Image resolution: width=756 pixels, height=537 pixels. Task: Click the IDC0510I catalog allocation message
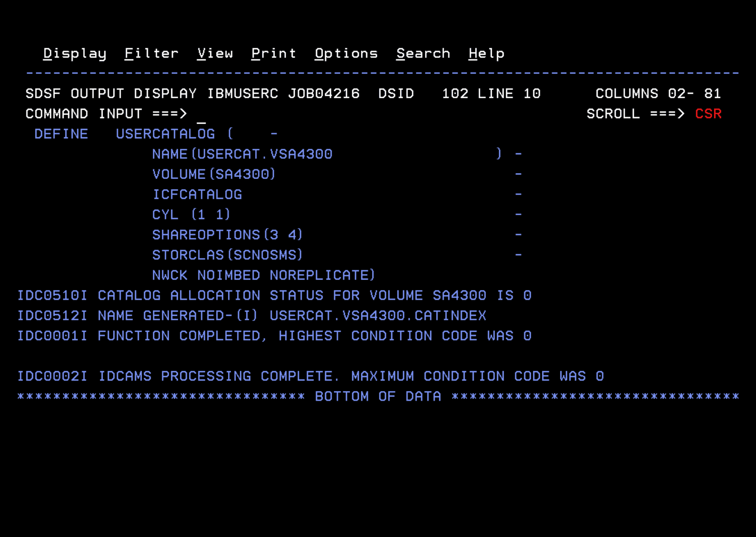click(x=275, y=296)
